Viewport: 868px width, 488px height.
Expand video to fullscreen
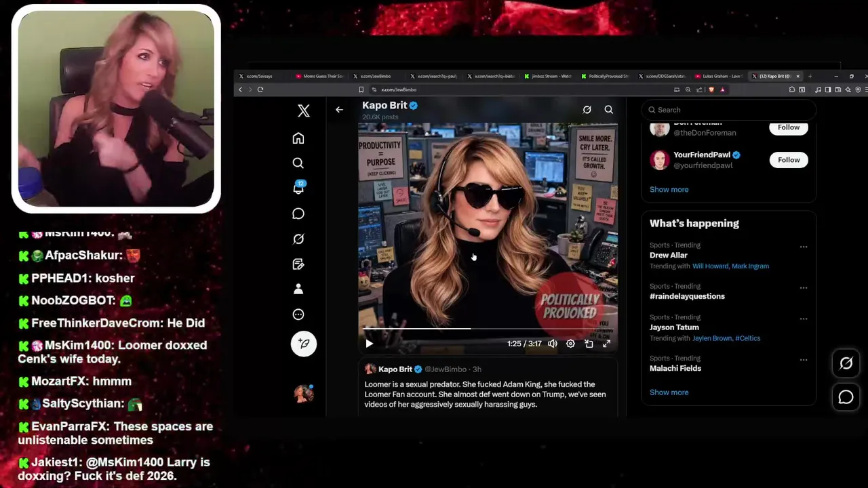[607, 344]
